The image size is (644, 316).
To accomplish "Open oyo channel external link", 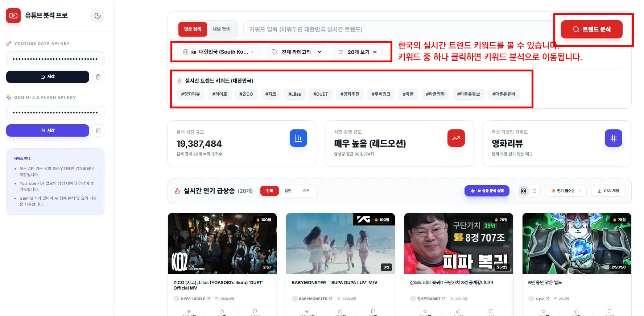I will pos(548,299).
